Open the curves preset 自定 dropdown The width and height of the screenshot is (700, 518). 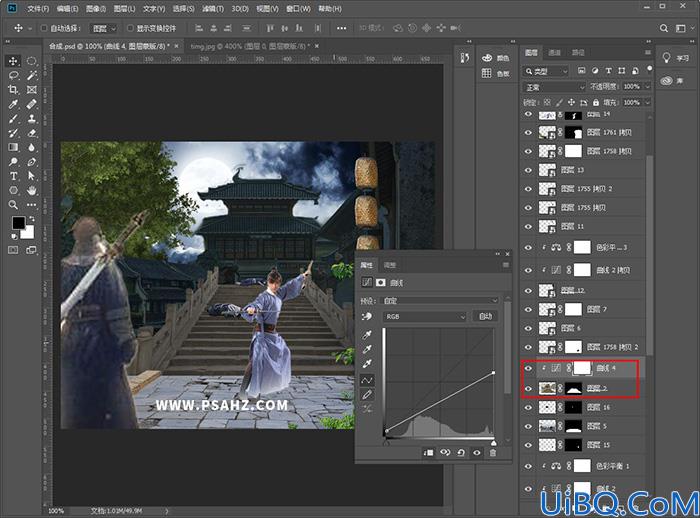coord(440,301)
